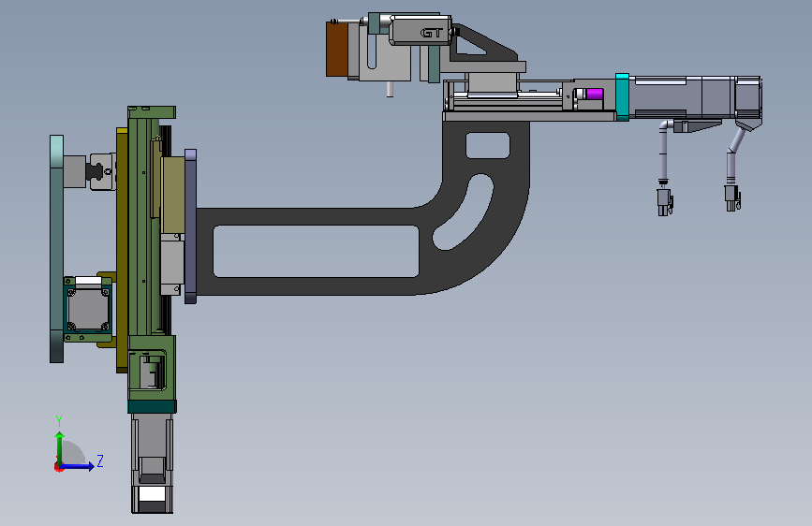Select the right hanging cable connector
This screenshot has width=812, height=526.
[x=732, y=198]
